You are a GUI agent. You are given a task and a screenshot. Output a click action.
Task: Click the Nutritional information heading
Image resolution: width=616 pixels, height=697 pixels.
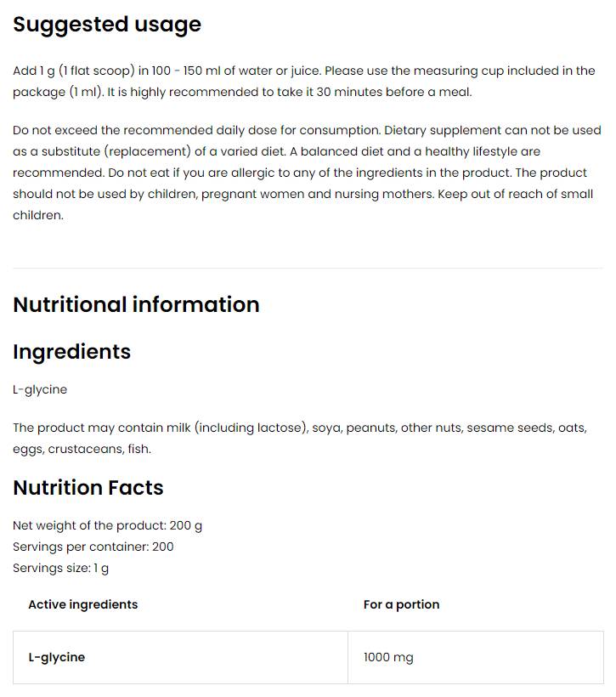tap(136, 304)
